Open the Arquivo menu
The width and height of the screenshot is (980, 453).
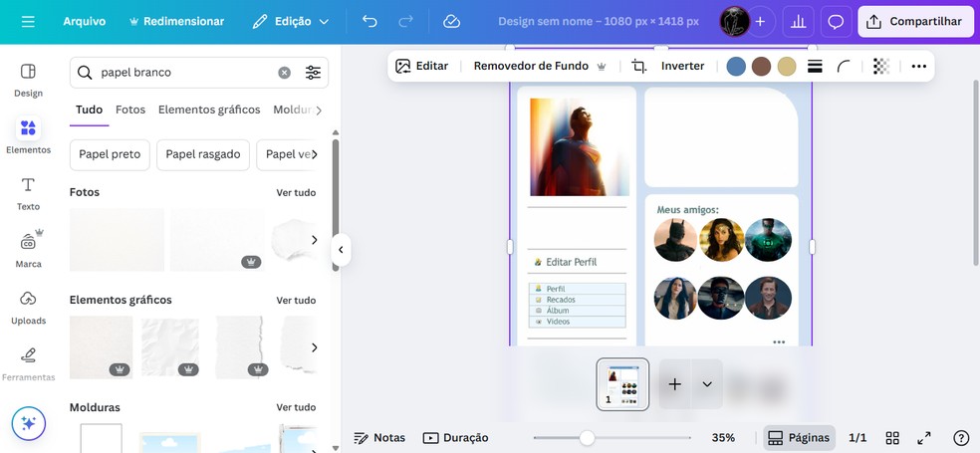85,22
